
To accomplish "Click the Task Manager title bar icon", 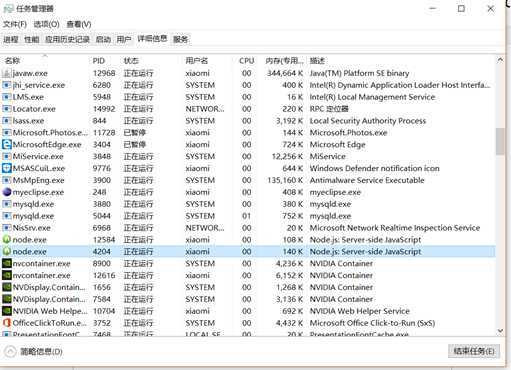I will 8,9.
